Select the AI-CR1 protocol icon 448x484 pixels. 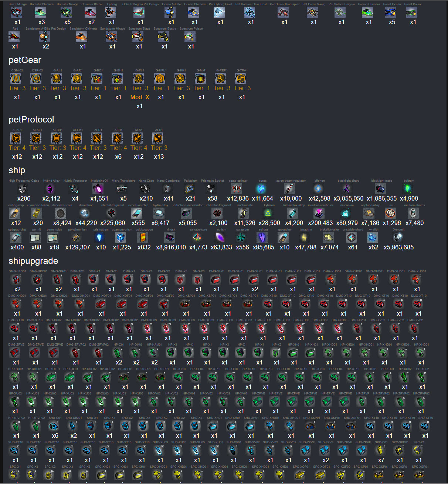coord(56,138)
